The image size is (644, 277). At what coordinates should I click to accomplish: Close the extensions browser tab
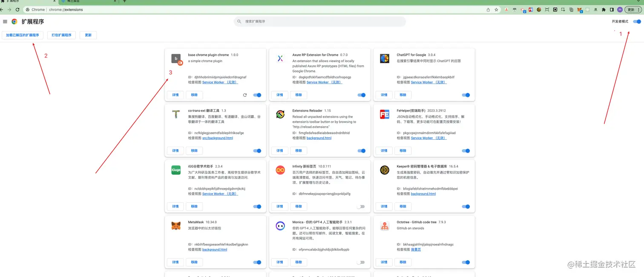[54, 1]
